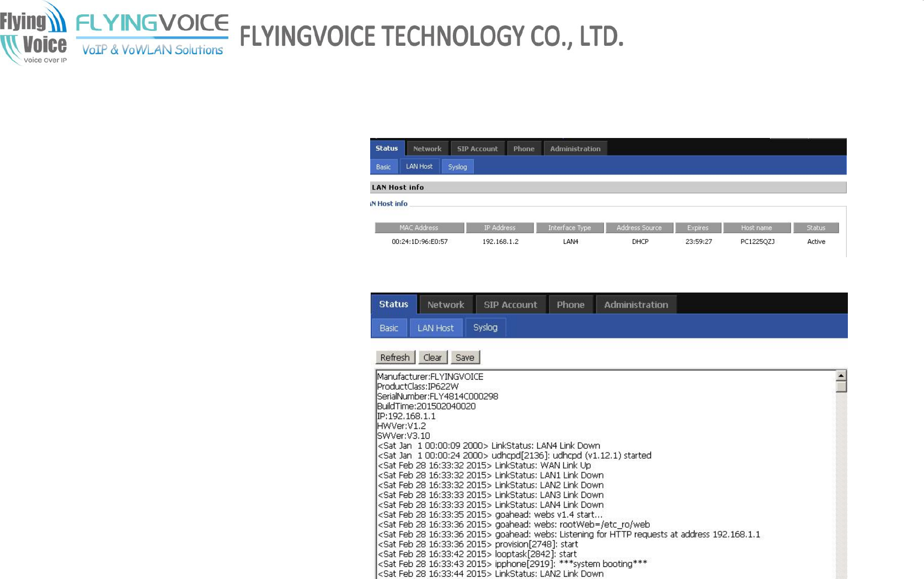The height and width of the screenshot is (579, 924).
Task: Click the 16:33:32 LAN2 Link Down entry
Action: point(490,486)
